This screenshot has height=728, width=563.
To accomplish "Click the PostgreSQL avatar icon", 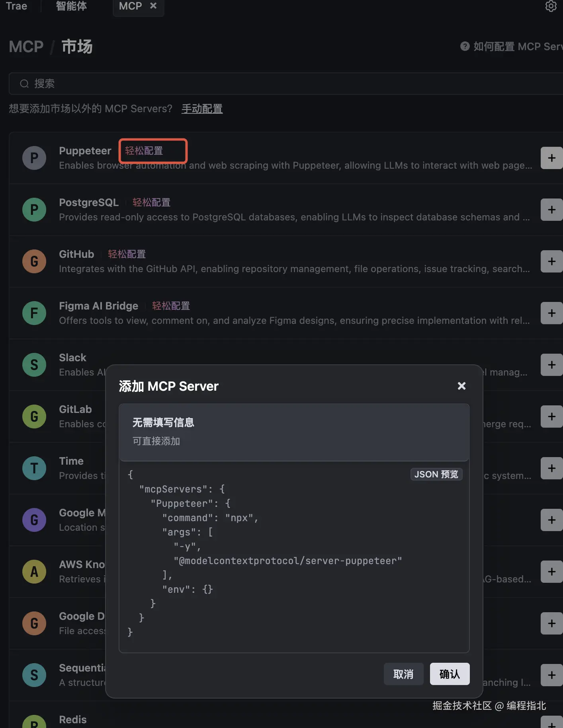I will [x=34, y=210].
